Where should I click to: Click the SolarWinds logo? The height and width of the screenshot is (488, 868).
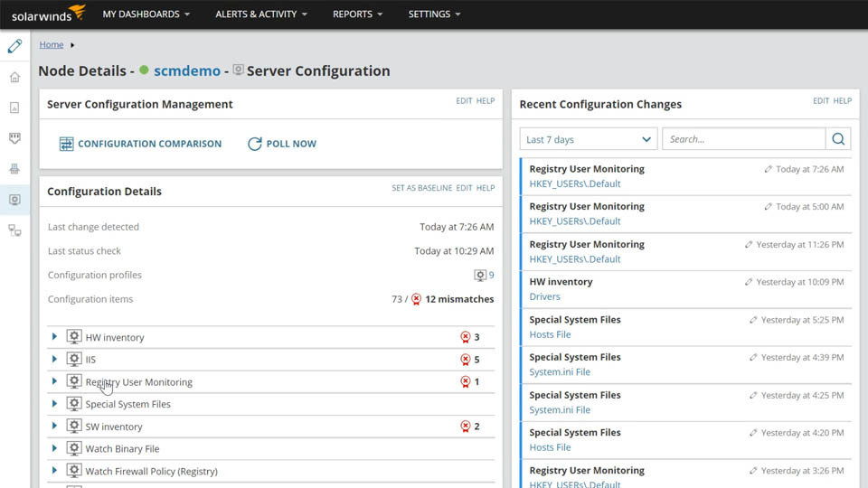tap(49, 14)
